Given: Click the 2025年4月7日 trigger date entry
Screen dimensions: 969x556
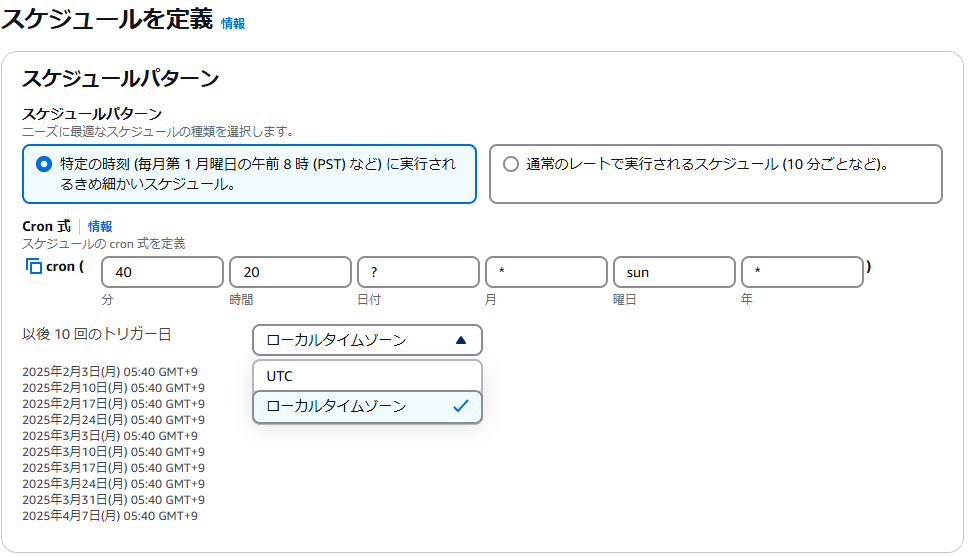Looking at the screenshot, I should pos(110,516).
